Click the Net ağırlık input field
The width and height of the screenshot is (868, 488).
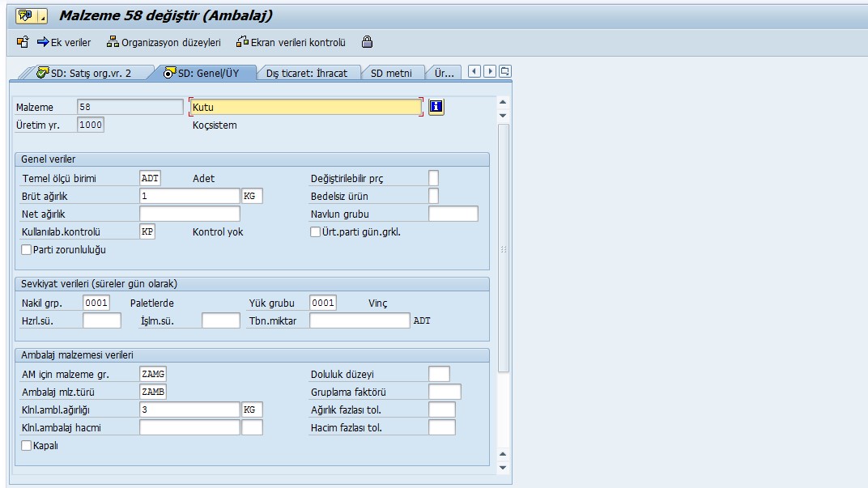[189, 214]
